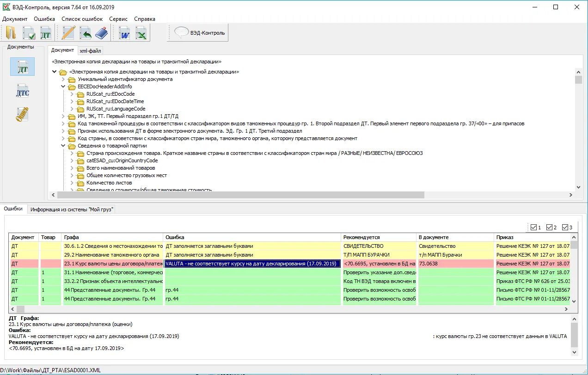Click the check document icon with green checkmark

tap(29, 33)
